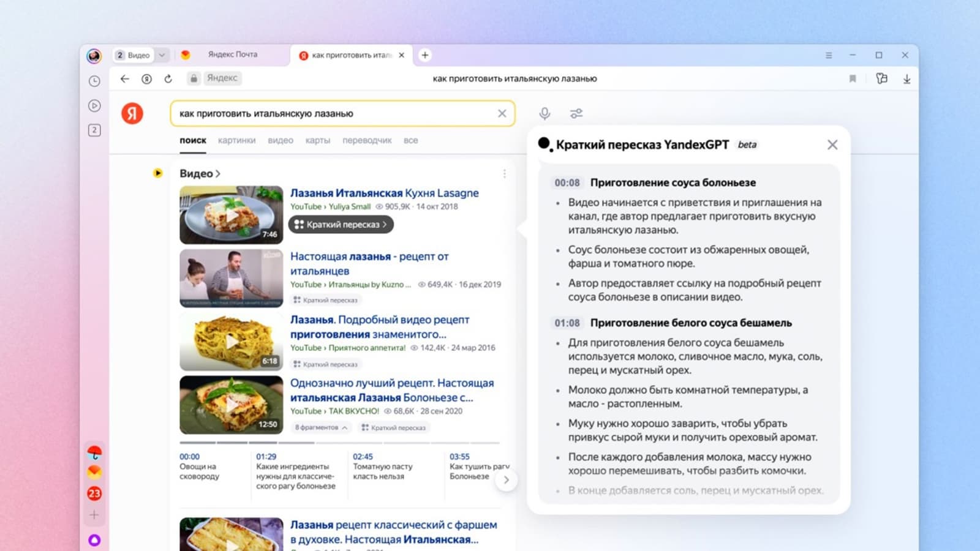Open browser hamburger menu
The image size is (980, 551).
tap(829, 55)
